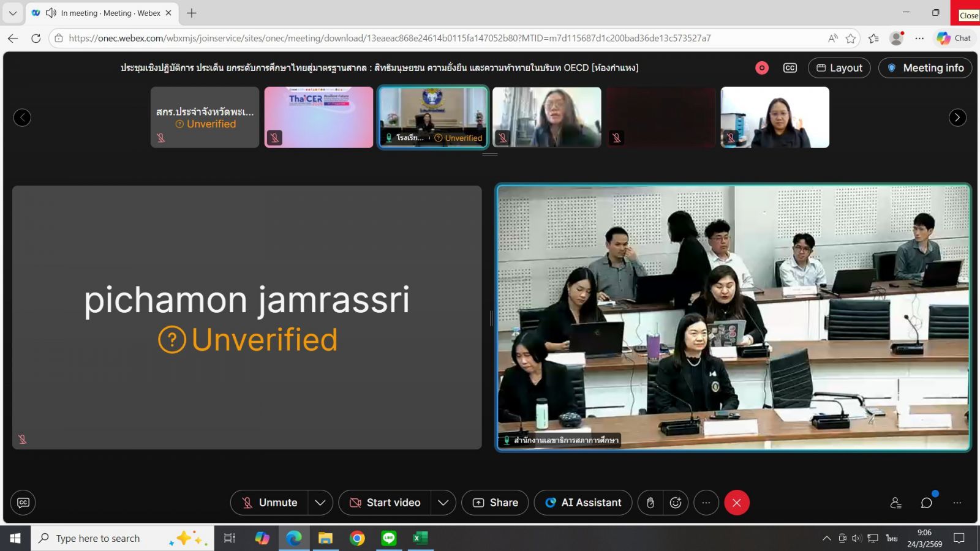Expand video options next to Start video
The image size is (980, 551).
pyautogui.click(x=443, y=503)
